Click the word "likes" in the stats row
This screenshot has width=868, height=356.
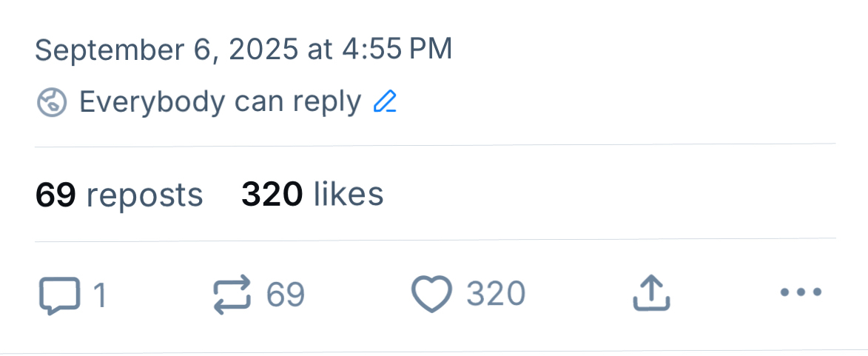[x=349, y=194]
